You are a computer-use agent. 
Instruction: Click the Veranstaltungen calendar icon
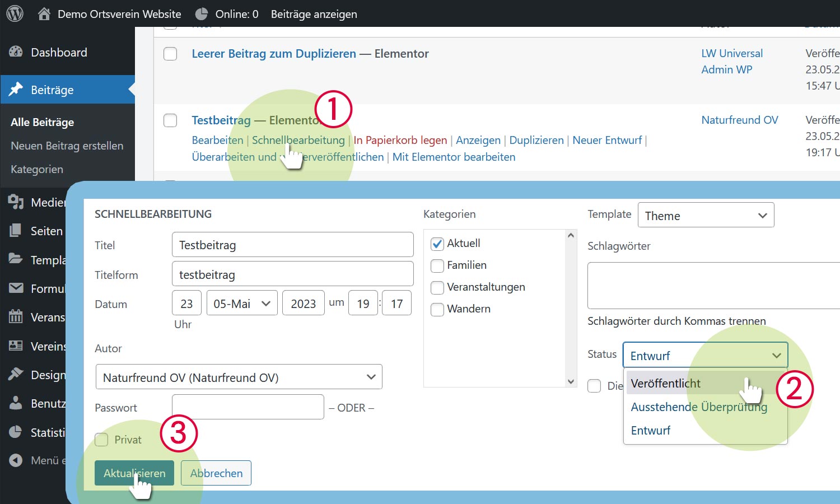coord(16,317)
